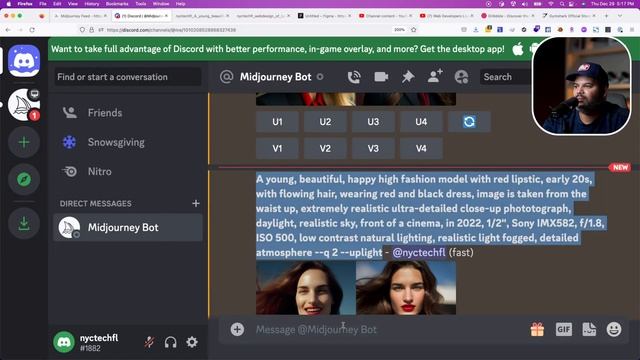Make variations with V2 button
Image resolution: width=640 pixels, height=360 pixels.
[325, 148]
